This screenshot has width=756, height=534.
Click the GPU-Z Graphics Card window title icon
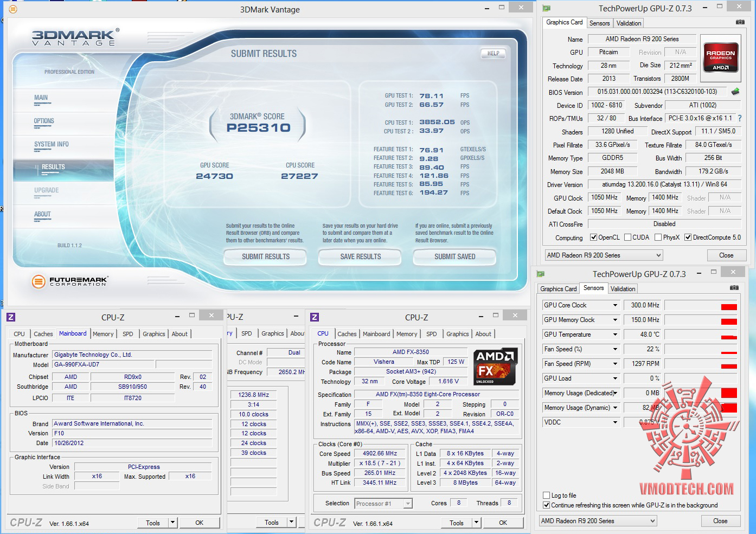(x=546, y=8)
